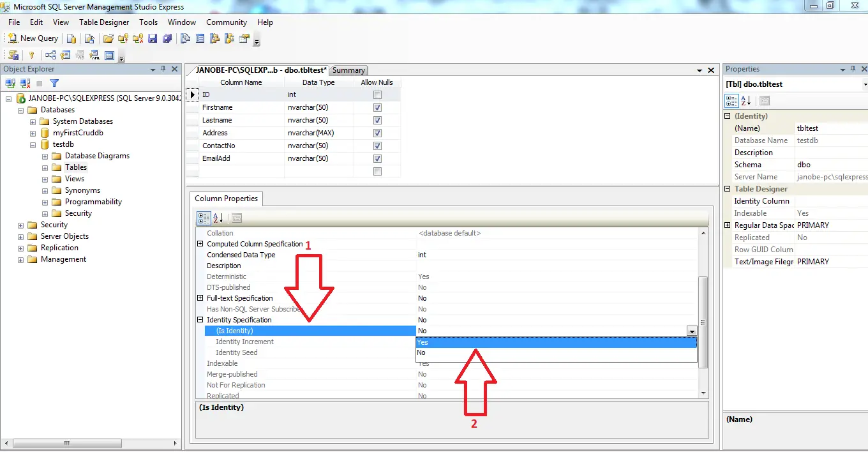Click the Generate Change Script icon

[x=13, y=56]
